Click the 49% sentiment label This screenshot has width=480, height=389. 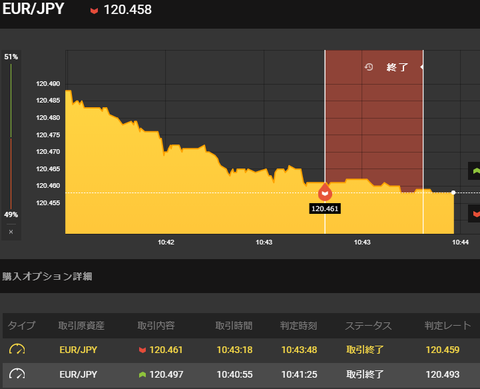click(11, 215)
